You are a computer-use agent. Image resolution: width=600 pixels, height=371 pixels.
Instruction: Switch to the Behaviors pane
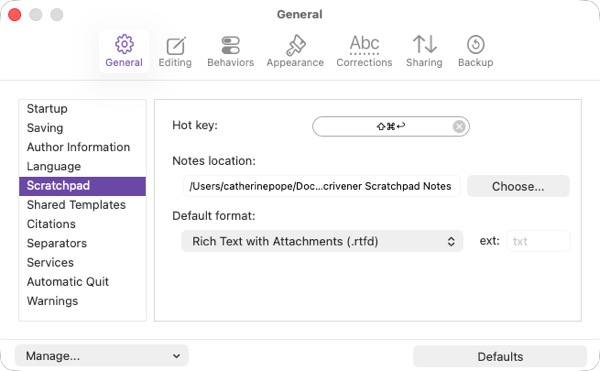230,51
